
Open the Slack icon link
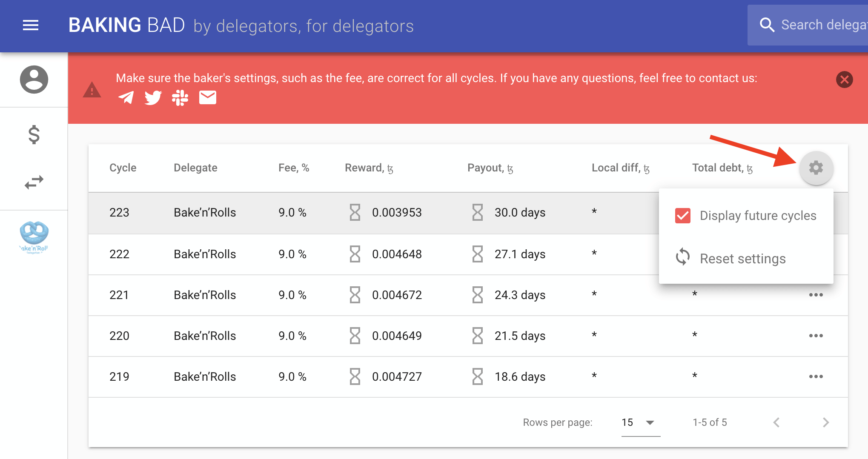[x=180, y=97]
